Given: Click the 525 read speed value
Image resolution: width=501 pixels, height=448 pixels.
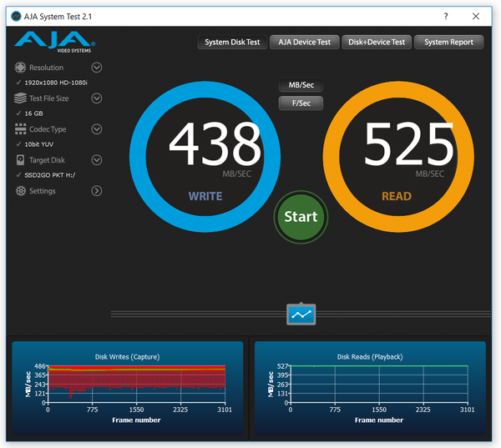Looking at the screenshot, I should click(x=408, y=144).
